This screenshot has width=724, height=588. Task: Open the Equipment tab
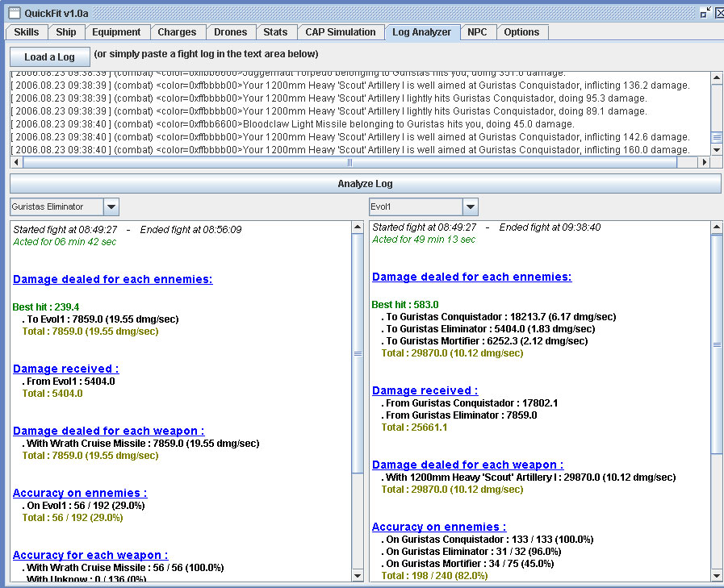point(116,32)
